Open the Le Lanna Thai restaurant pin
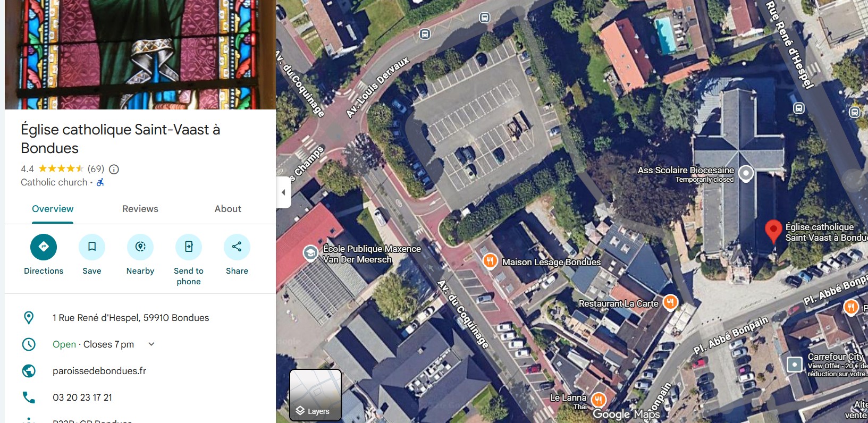Viewport: 868px width, 423px height. point(599,399)
